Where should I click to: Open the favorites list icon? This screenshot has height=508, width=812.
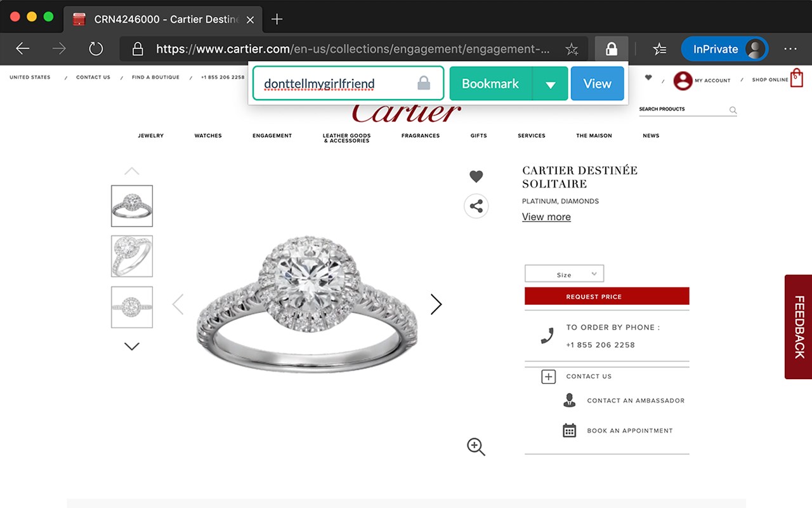click(x=660, y=49)
